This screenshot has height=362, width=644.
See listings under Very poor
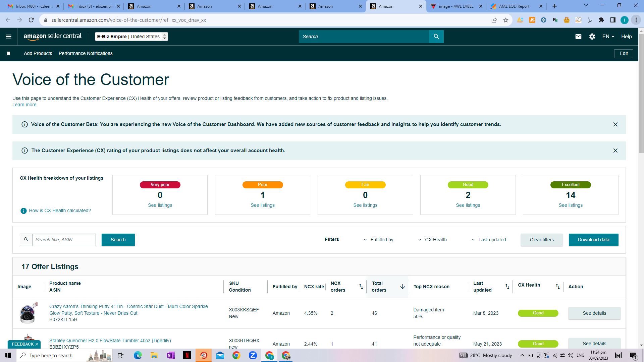160,205
